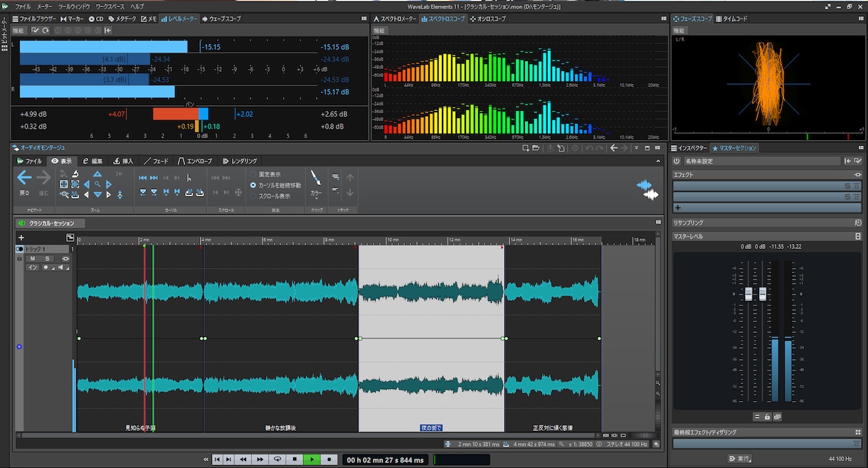Open the ファイル menu in the menu bar
868x468 pixels.
(23, 6)
